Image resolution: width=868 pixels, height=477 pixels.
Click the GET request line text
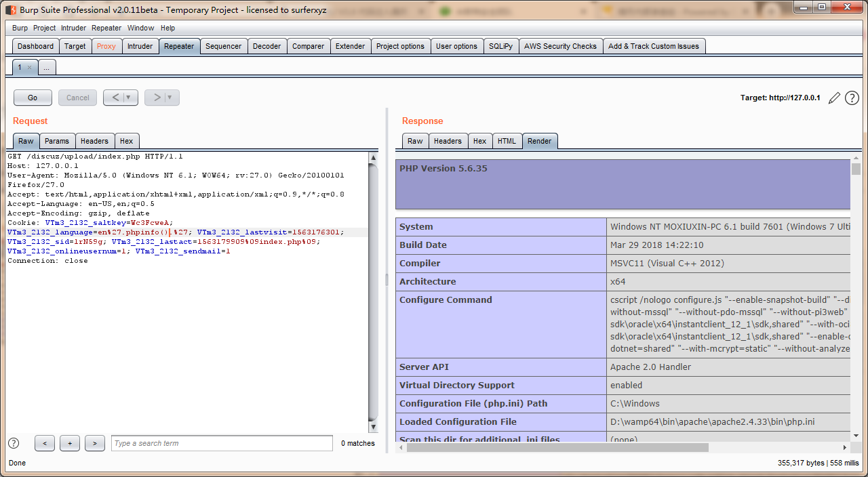96,156
